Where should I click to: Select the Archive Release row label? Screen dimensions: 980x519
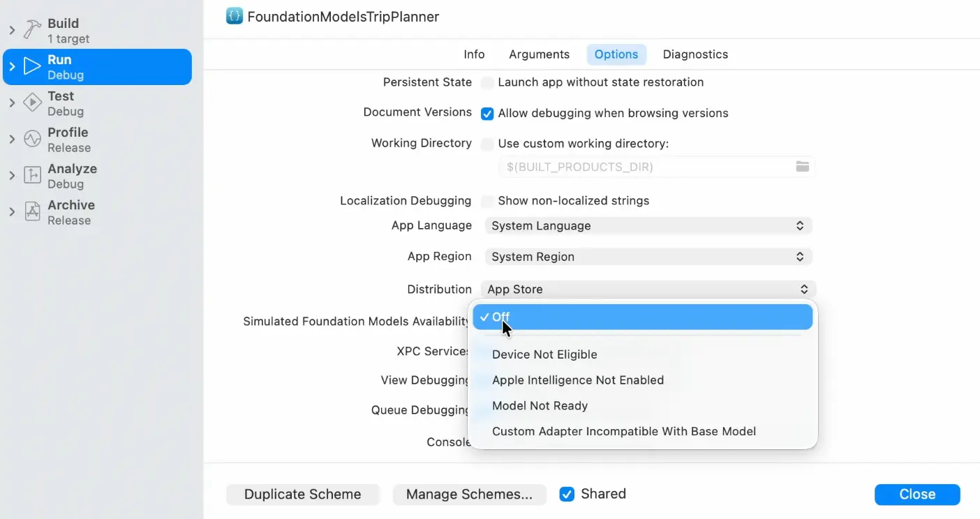[x=71, y=212]
